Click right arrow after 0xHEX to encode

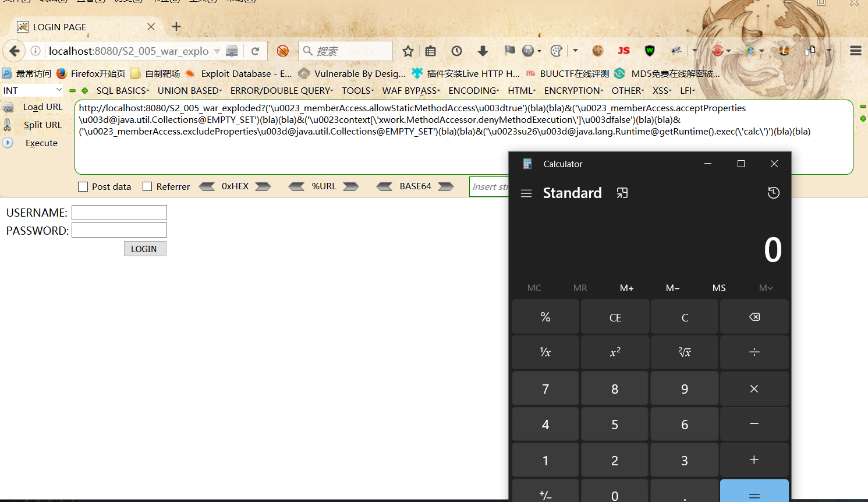263,186
